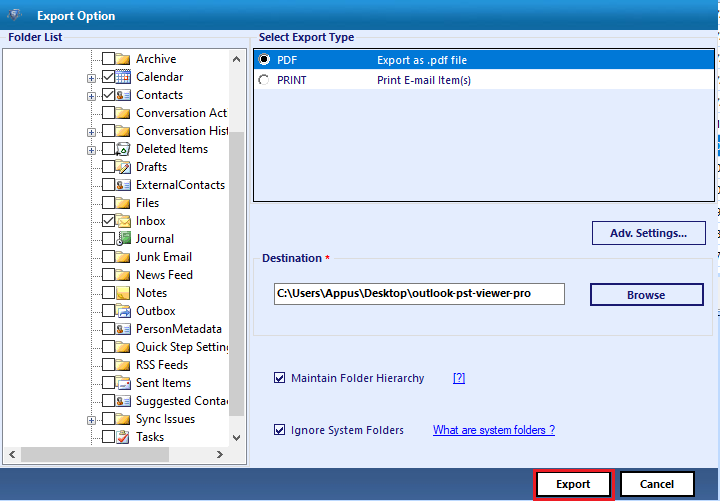Image resolution: width=720 pixels, height=501 pixels.
Task: Disable Ignore System Folders option
Action: (280, 430)
